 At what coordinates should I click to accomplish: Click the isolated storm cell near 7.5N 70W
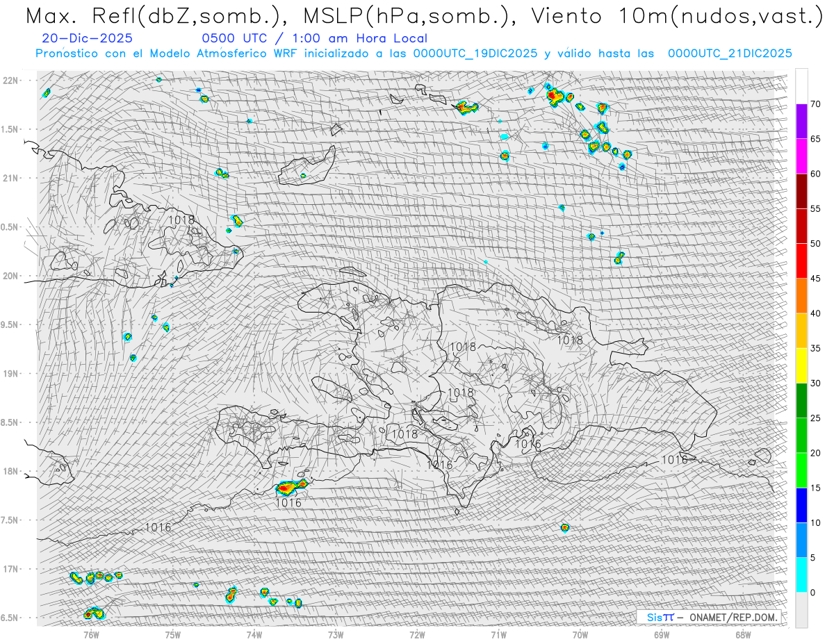coord(565,527)
